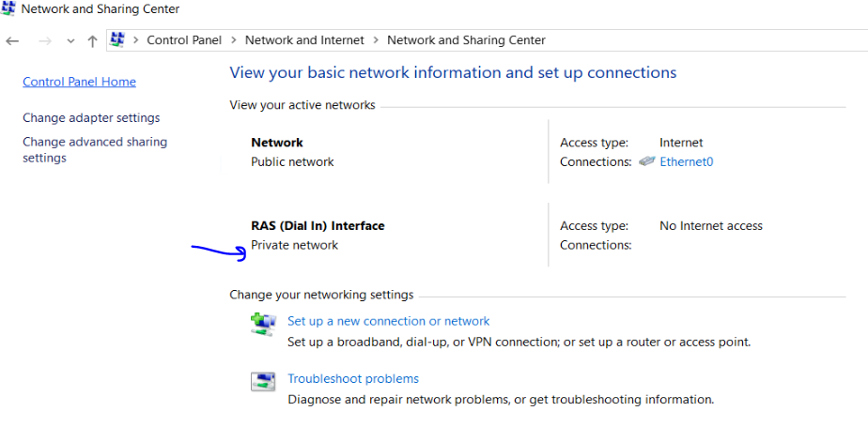Select Network and Sharing Center breadcrumb
Image resolution: width=868 pixels, height=442 pixels.
(x=466, y=40)
